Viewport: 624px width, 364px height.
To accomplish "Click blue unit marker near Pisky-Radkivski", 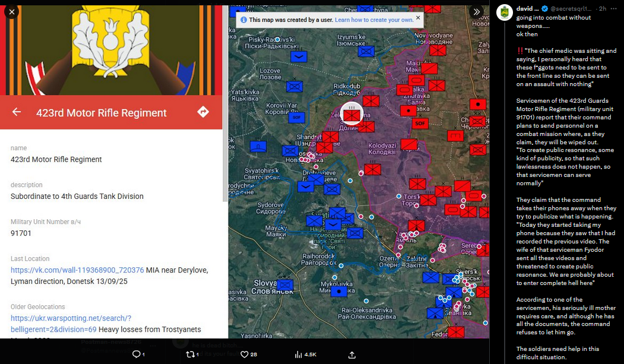I will [x=299, y=57].
